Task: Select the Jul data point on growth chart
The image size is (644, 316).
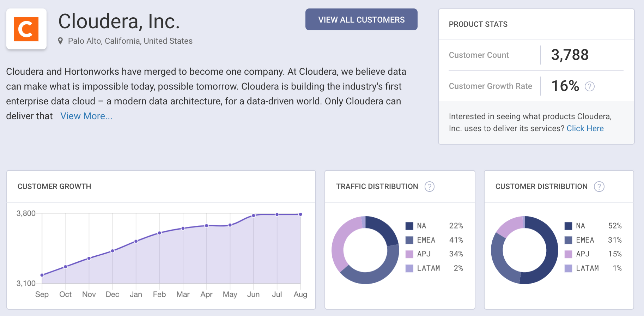Action: click(x=277, y=214)
